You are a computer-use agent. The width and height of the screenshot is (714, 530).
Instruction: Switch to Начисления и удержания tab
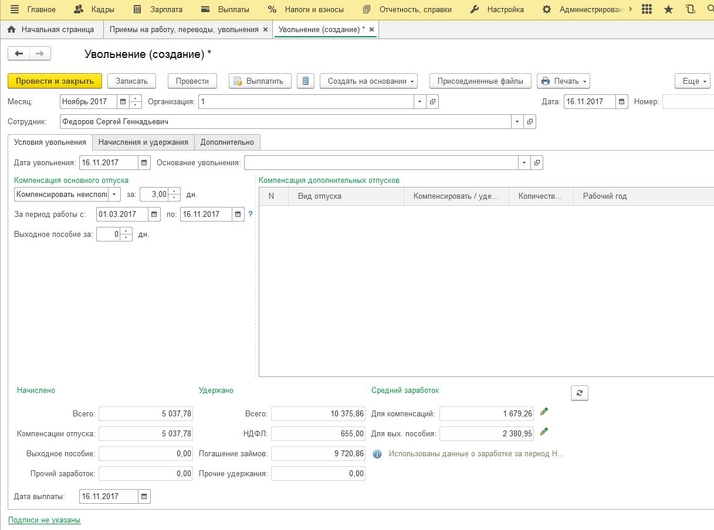click(143, 142)
